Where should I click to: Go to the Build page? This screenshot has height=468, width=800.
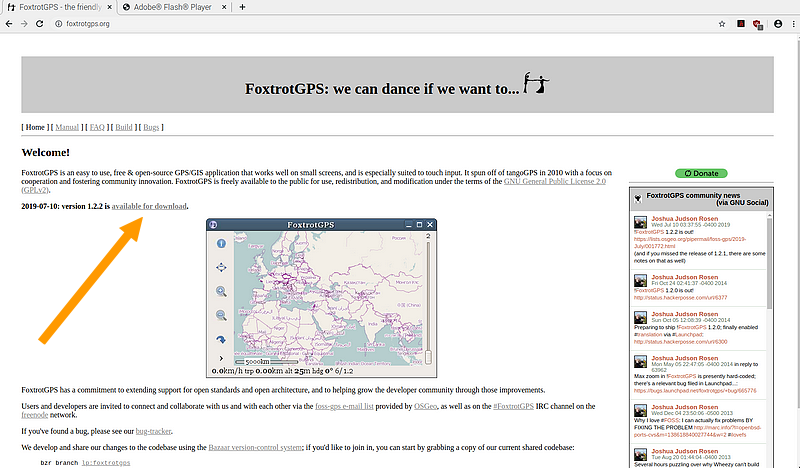tap(123, 127)
